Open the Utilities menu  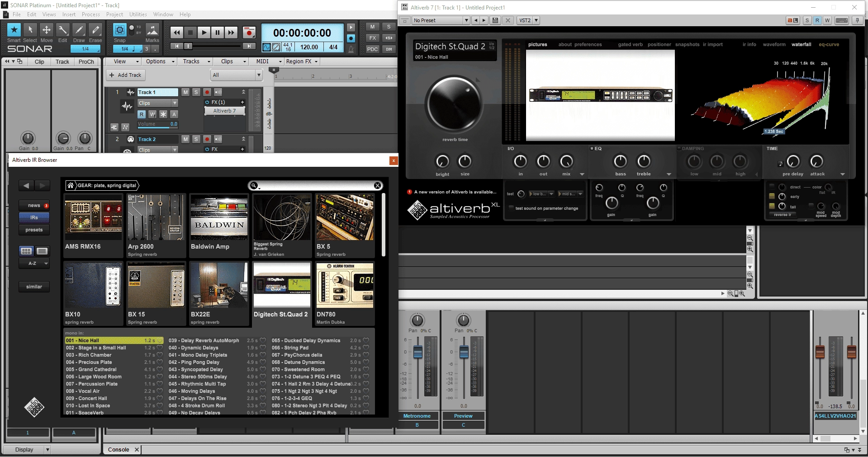point(138,14)
